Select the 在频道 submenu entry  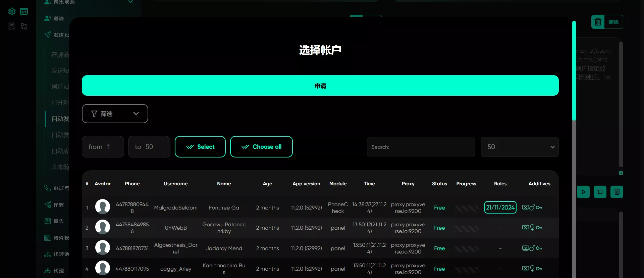(60, 55)
